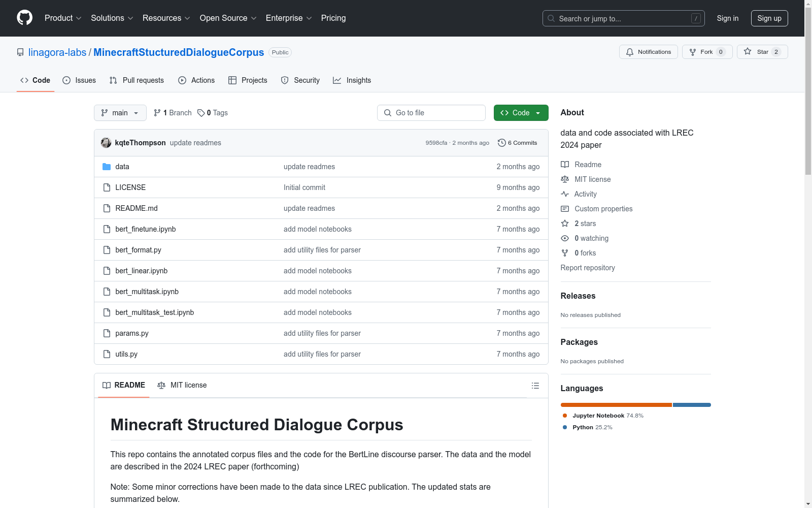This screenshot has height=508, width=812.
Task: Open the README.md file
Action: click(137, 208)
